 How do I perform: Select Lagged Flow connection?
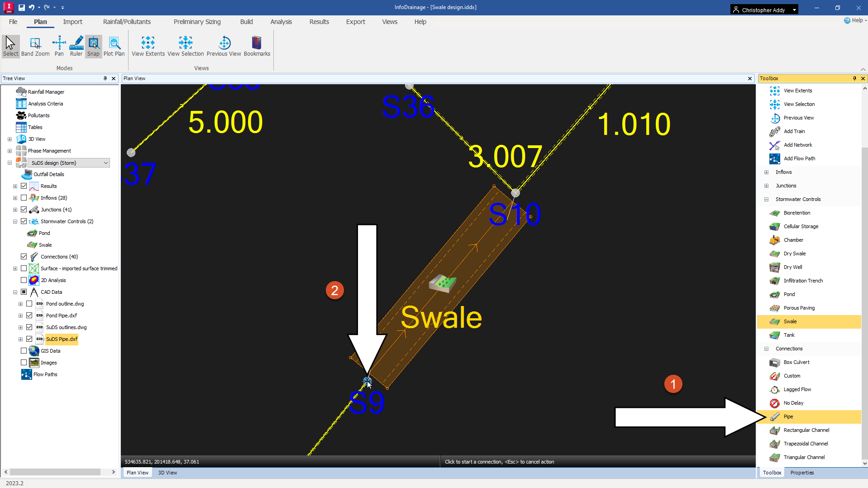(x=797, y=389)
